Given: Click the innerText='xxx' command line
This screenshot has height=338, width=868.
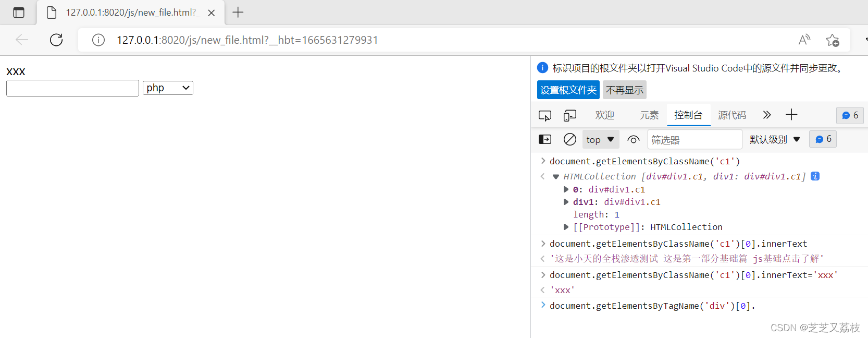Looking at the screenshot, I should tap(693, 275).
